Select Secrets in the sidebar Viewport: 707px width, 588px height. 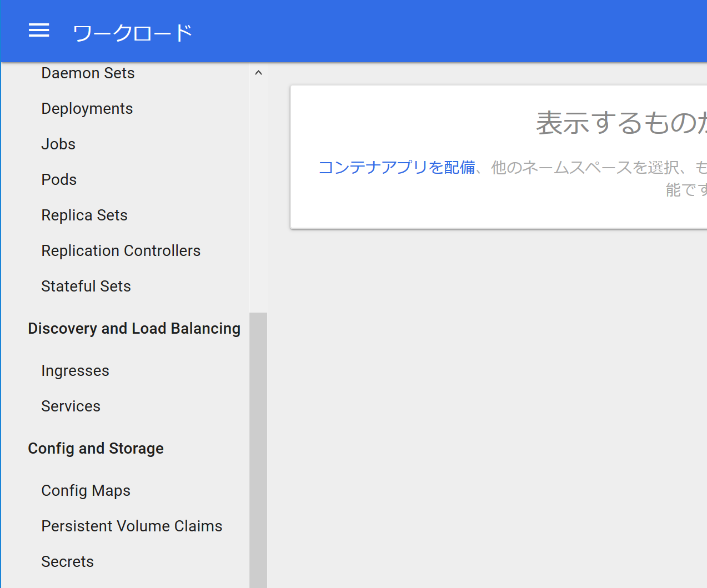(67, 561)
